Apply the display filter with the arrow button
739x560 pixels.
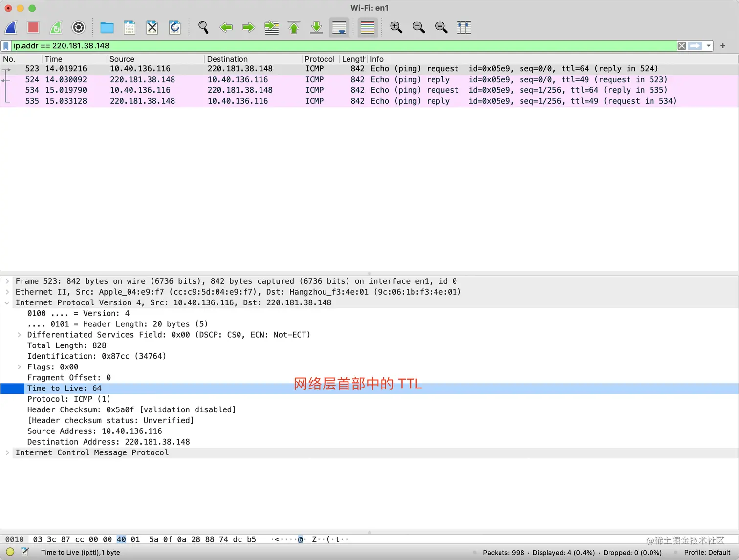point(695,46)
